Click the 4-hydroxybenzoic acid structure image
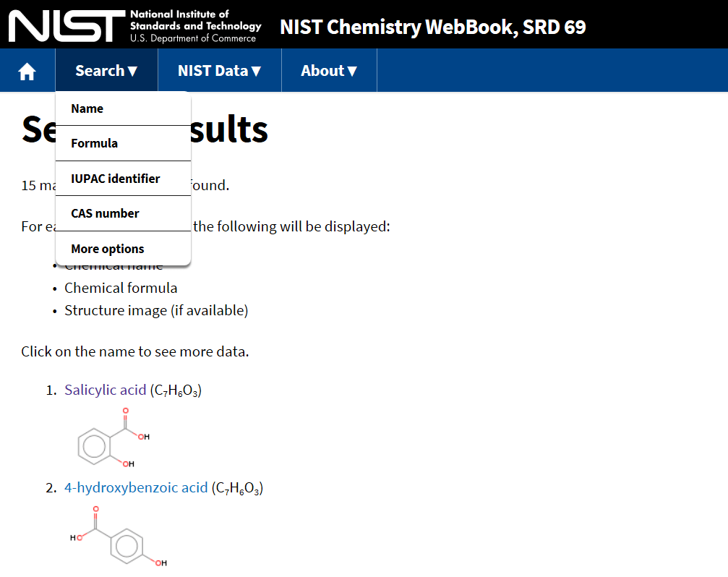 coord(119,536)
